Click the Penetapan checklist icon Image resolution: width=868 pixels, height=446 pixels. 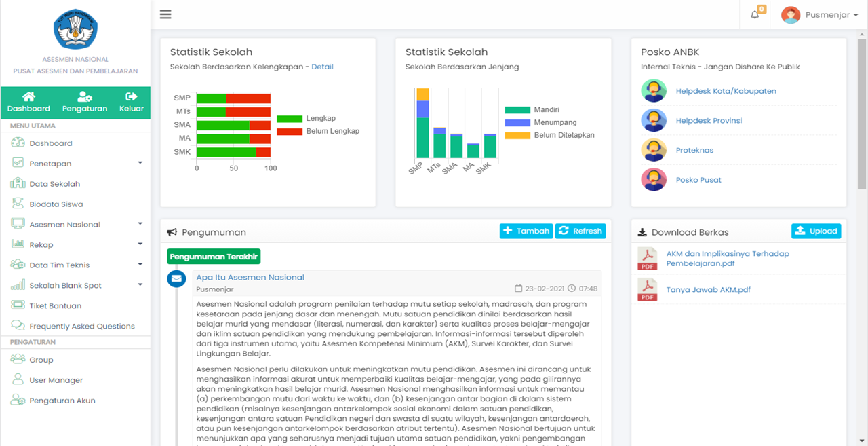pos(18,163)
